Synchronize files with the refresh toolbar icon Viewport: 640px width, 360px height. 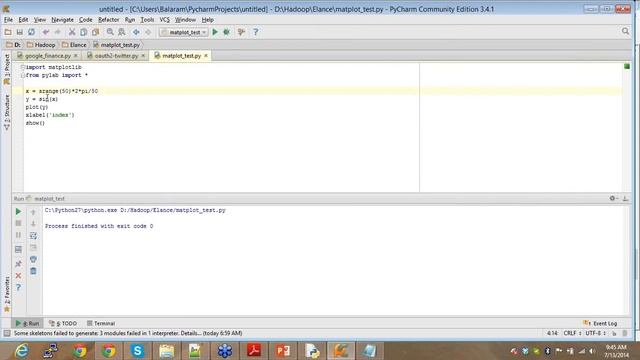coord(31,32)
